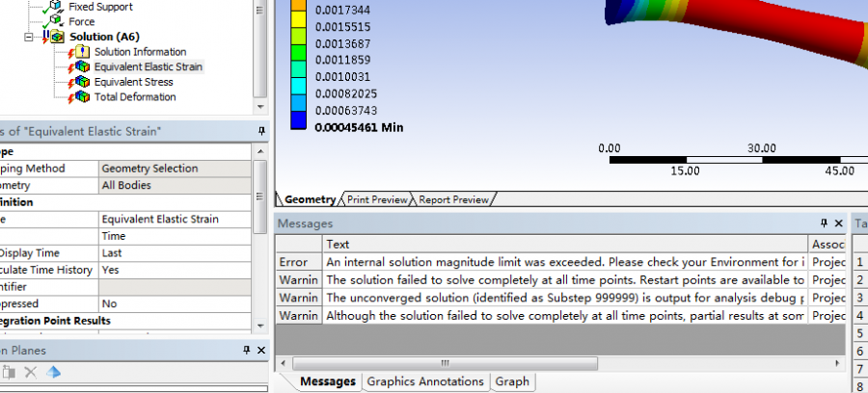This screenshot has width=868, height=393.
Task: Close the Section Planes panel
Action: 261,350
